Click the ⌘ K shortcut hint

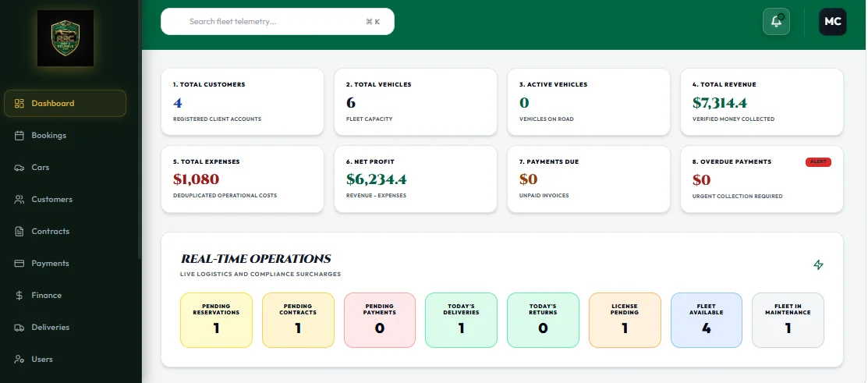click(x=373, y=22)
